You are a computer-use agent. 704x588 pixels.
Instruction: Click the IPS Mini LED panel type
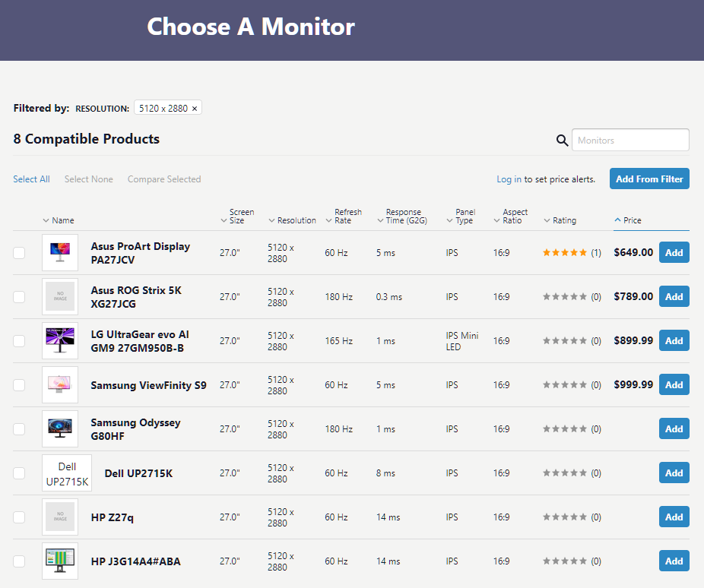462,341
